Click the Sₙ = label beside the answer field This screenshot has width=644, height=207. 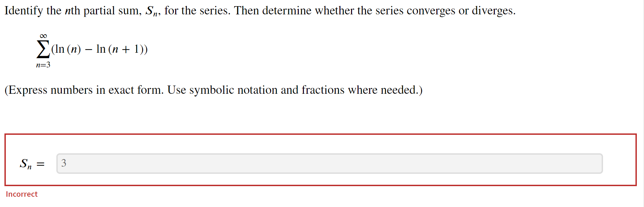click(x=31, y=164)
